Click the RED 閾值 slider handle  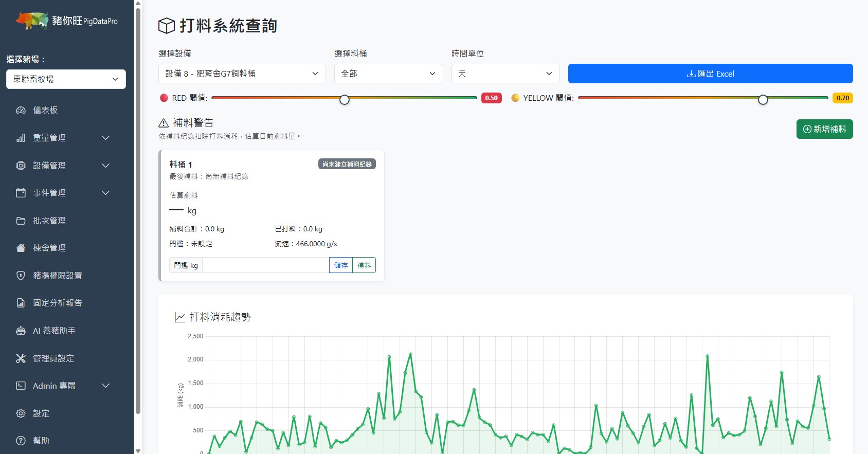pyautogui.click(x=345, y=99)
